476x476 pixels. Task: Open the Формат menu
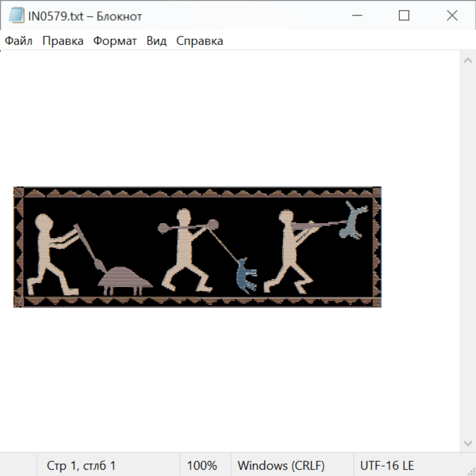pyautogui.click(x=115, y=41)
